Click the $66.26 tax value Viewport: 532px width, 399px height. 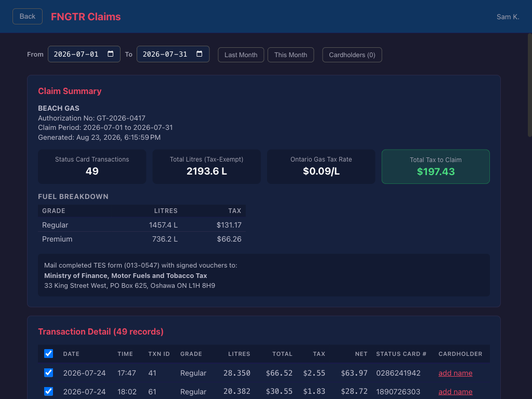click(x=229, y=239)
